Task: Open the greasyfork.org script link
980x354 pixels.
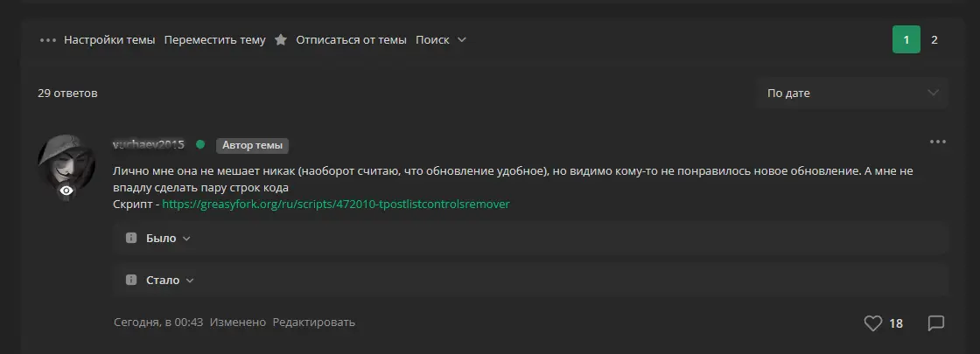Action: [x=336, y=204]
